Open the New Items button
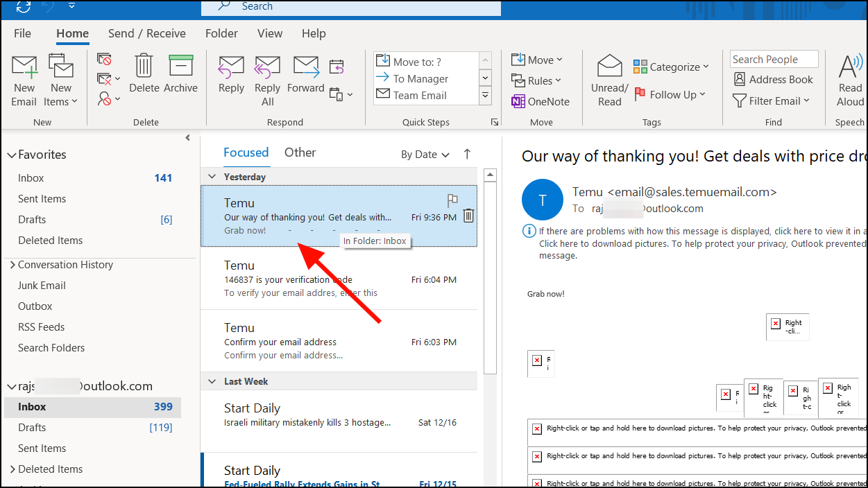 point(61,80)
